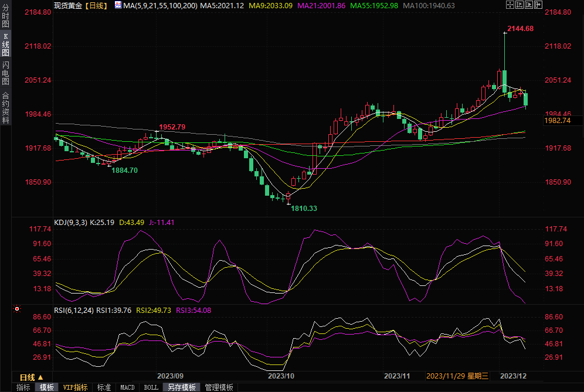This screenshot has height=392, width=584.
Task: Switch to the BOLL indicator template
Action: 151,387
